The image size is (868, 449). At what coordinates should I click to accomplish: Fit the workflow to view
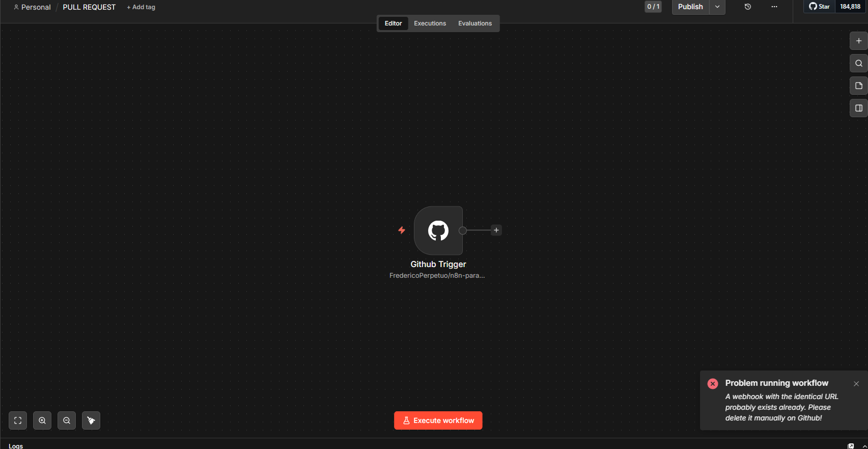[18, 420]
